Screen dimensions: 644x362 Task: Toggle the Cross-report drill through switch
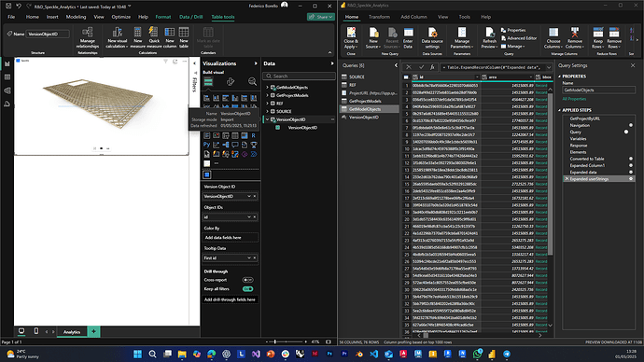tap(247, 280)
